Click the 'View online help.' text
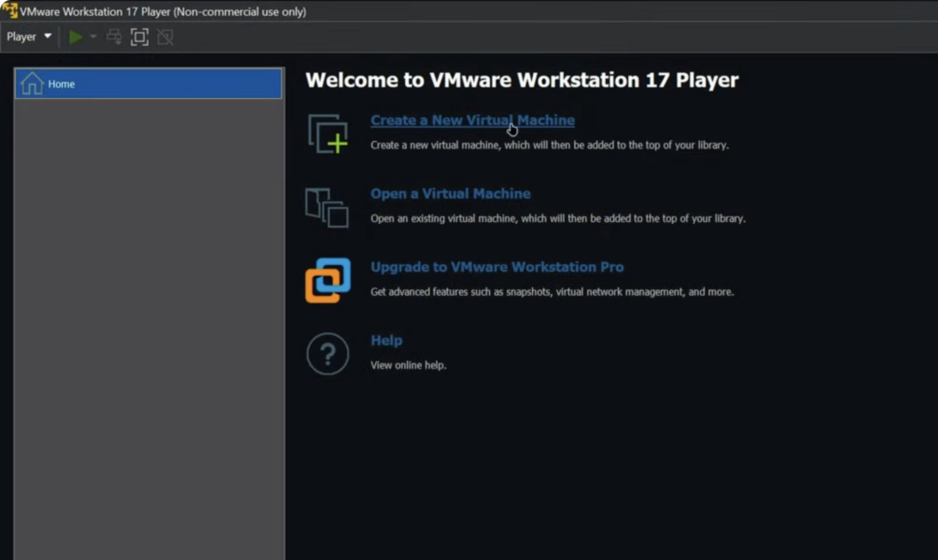 409,365
